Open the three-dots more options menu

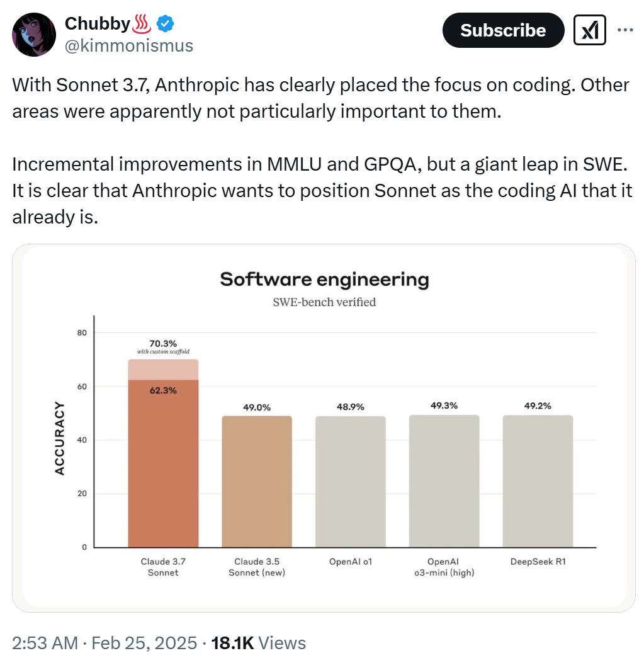click(x=625, y=30)
